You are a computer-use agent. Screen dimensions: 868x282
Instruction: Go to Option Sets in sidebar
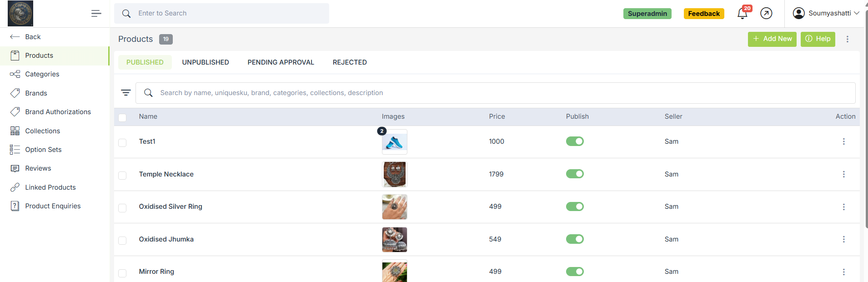coord(43,150)
